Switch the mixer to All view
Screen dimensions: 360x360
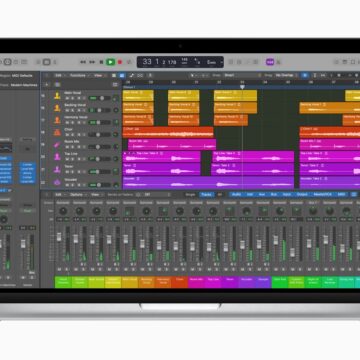click(220, 194)
